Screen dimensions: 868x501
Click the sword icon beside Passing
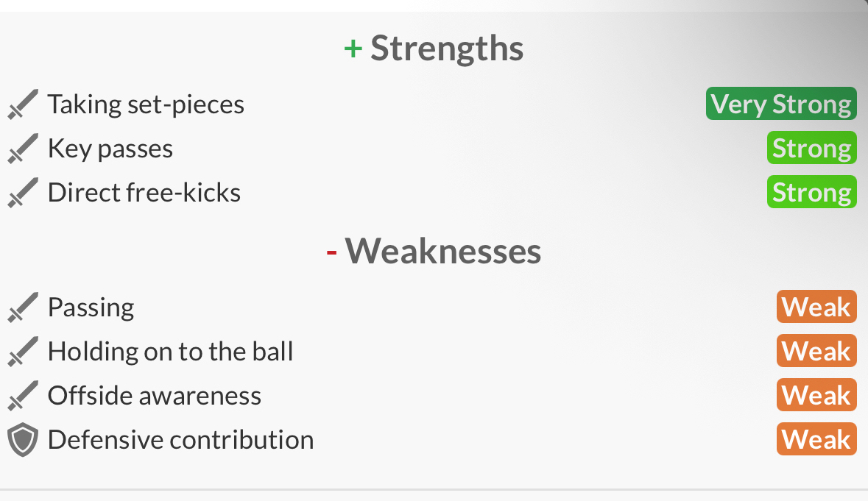coord(23,307)
